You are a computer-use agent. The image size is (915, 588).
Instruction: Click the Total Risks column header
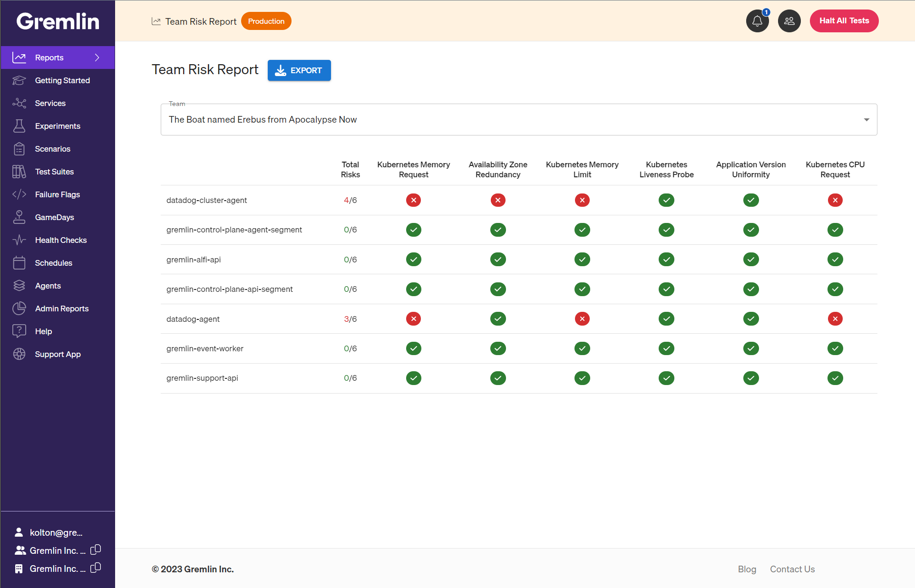[350, 169]
